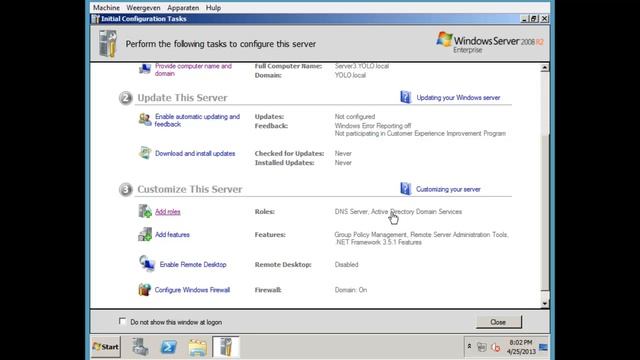
Task: Click the Add features link
Action: 172,235
